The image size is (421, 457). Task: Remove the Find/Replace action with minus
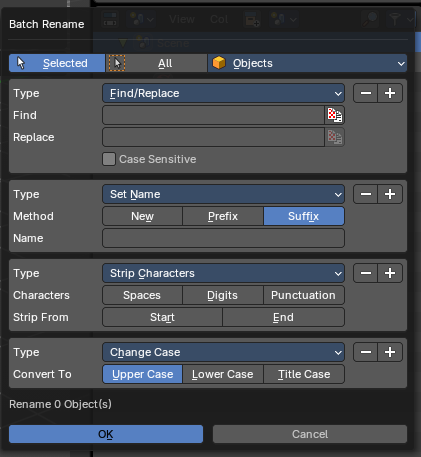[366, 93]
